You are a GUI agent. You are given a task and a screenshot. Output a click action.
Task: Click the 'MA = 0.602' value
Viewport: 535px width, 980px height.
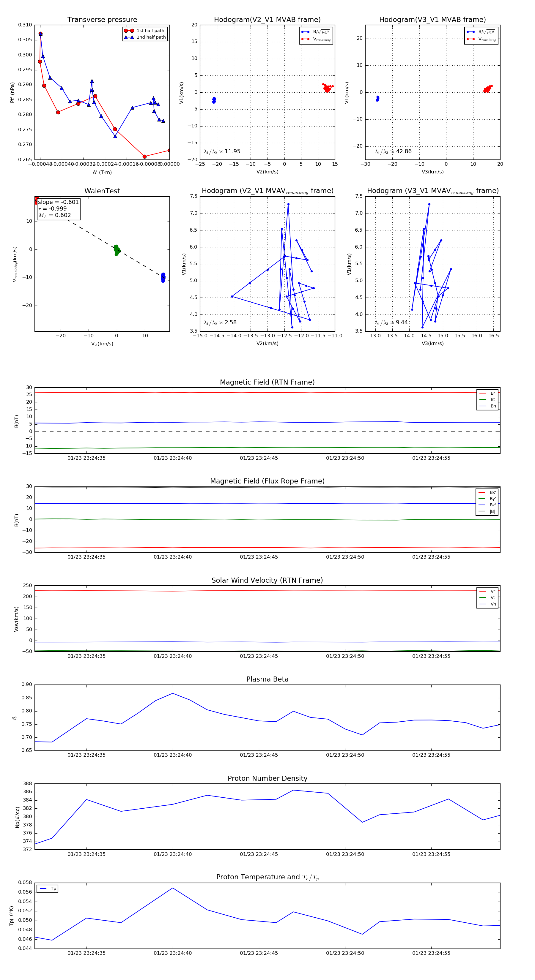pos(54,215)
